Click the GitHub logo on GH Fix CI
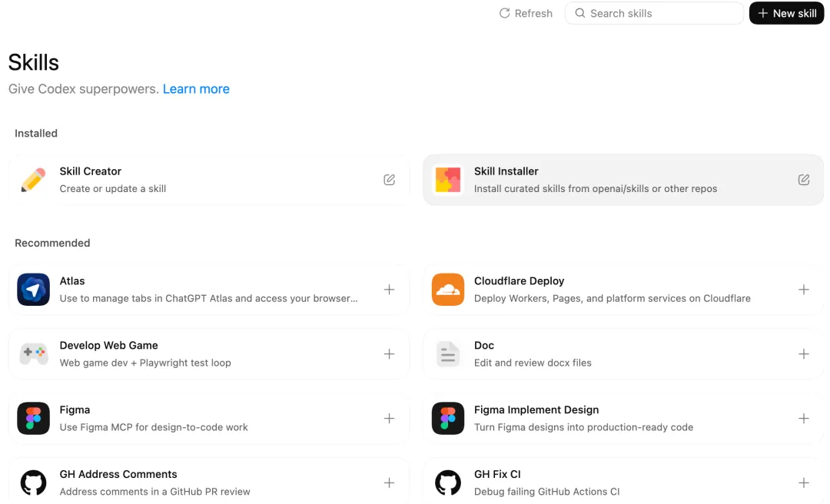 (448, 483)
